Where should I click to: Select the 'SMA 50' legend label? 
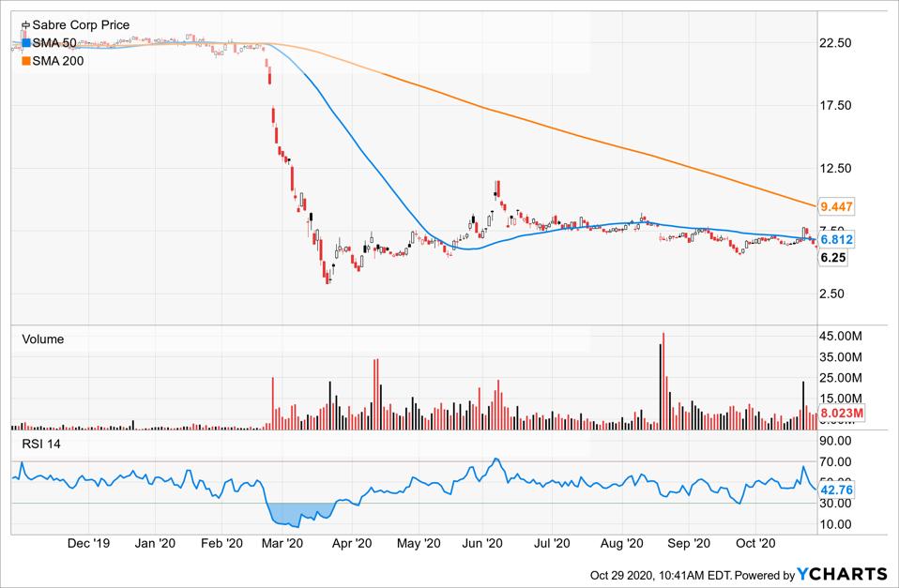tap(53, 43)
